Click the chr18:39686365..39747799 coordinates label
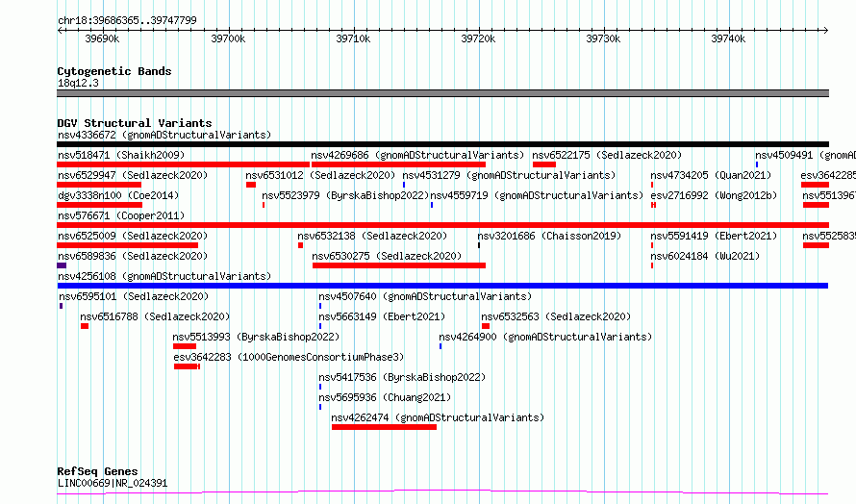856x504 pixels. coord(127,20)
